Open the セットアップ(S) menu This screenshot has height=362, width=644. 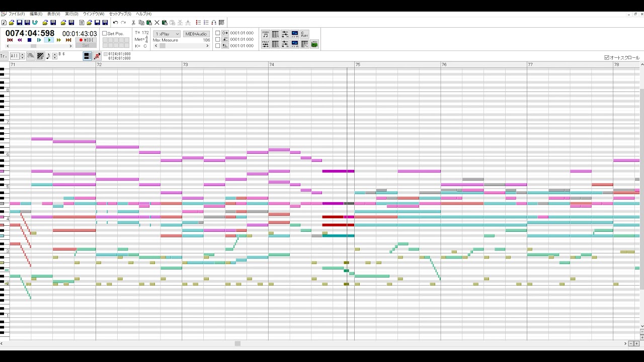[x=120, y=14]
